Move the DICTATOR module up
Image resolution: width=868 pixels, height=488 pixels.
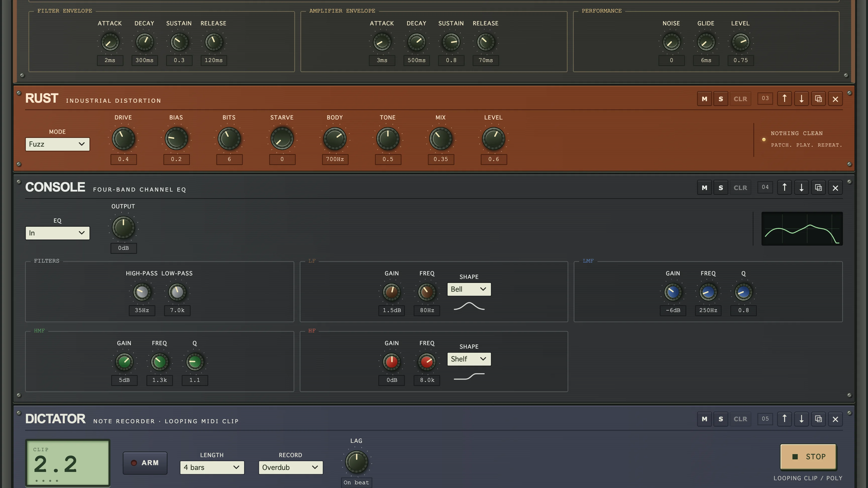click(784, 419)
